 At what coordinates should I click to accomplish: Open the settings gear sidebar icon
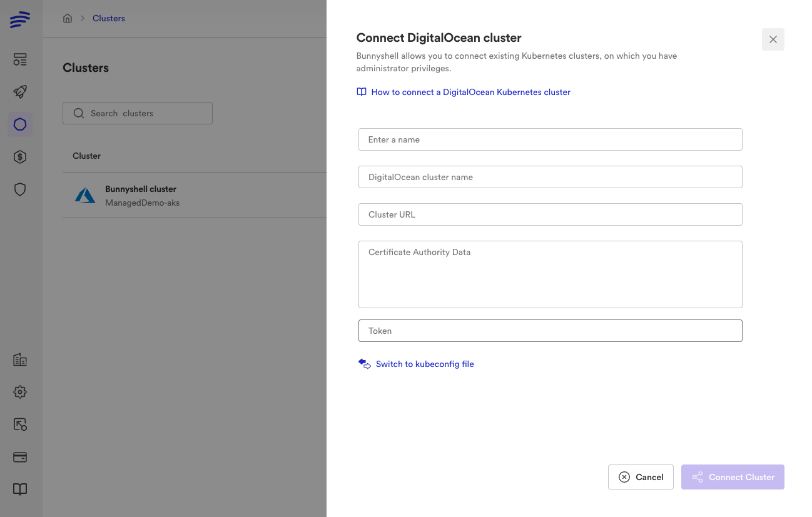(20, 392)
